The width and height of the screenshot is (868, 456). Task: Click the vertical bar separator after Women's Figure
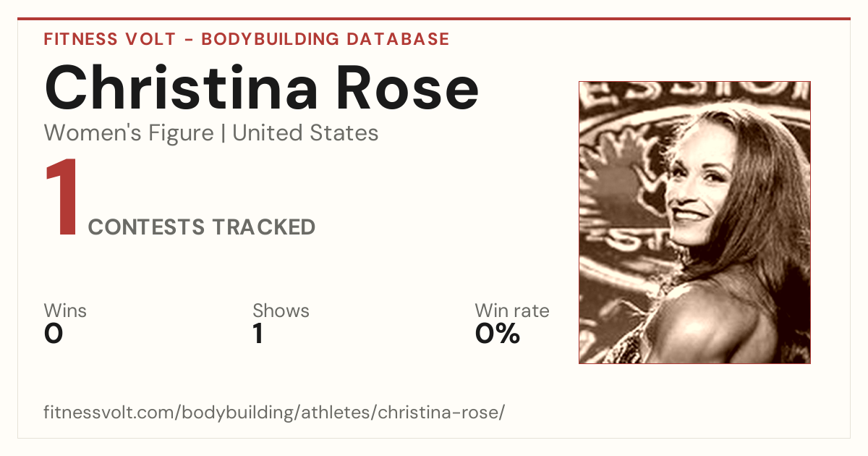tap(223, 134)
